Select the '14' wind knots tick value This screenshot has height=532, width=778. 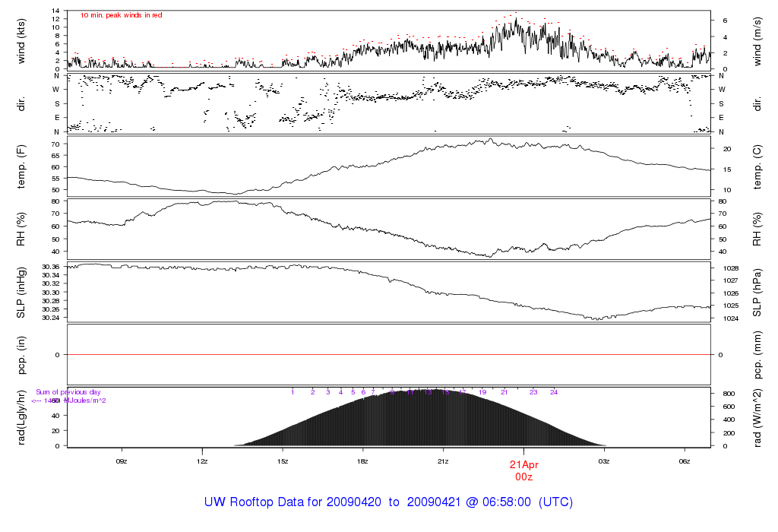(55, 11)
